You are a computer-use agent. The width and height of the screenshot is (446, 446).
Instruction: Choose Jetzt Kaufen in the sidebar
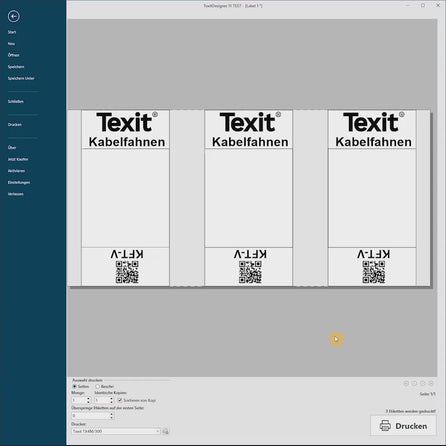18,159
